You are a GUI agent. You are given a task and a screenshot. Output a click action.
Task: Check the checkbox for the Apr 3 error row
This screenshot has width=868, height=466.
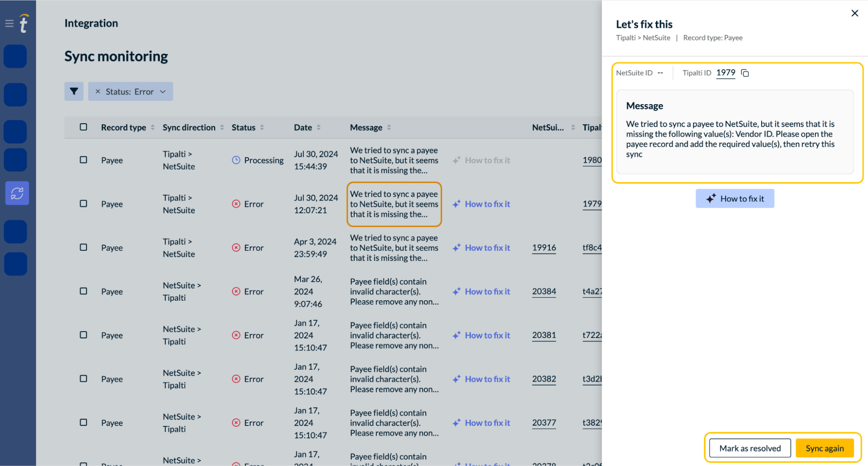click(x=83, y=247)
